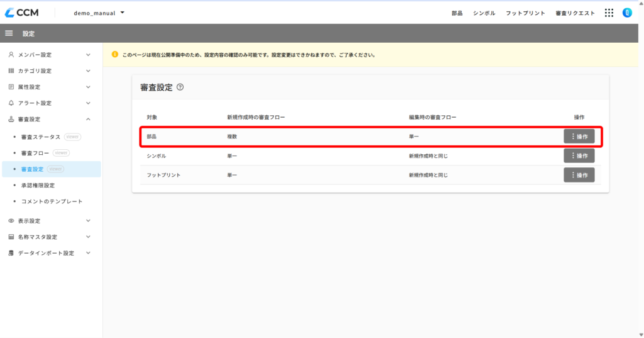Go to フットプリント in top navigation

pyautogui.click(x=525, y=13)
